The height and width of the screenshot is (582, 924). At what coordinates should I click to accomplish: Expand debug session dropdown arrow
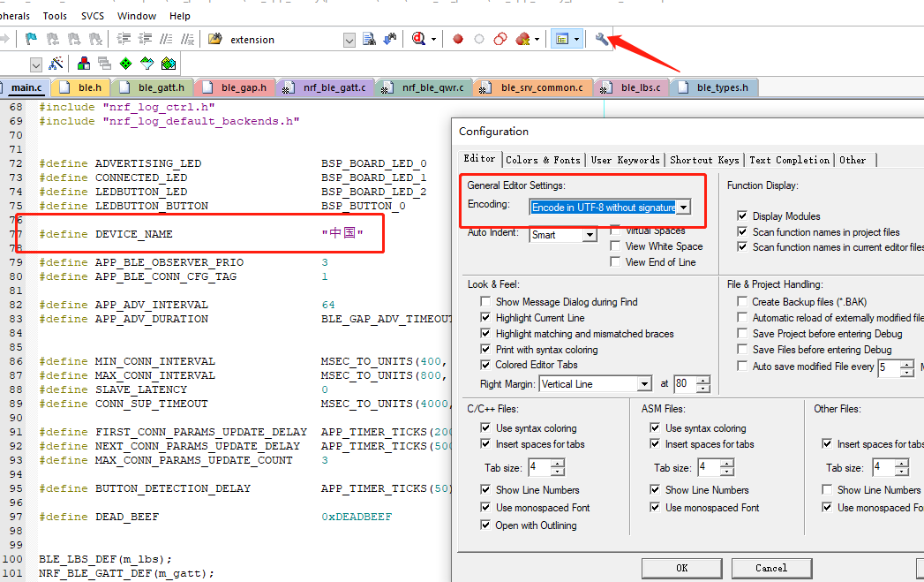433,40
